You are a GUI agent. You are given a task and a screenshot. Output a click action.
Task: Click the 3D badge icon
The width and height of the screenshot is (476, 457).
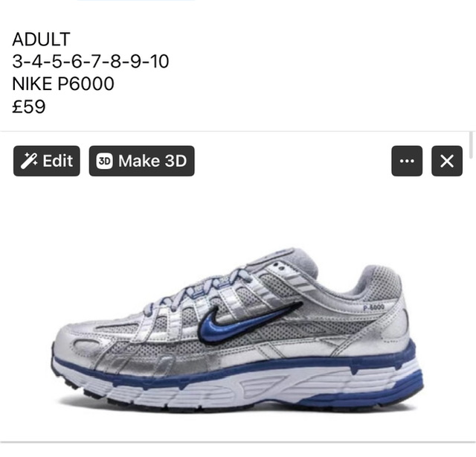tap(104, 161)
